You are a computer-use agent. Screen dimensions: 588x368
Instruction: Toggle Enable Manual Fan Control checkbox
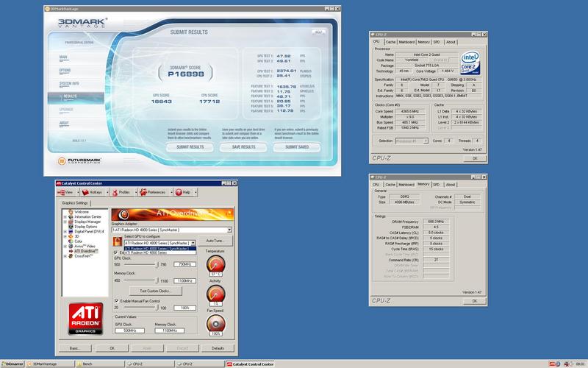pos(116,301)
